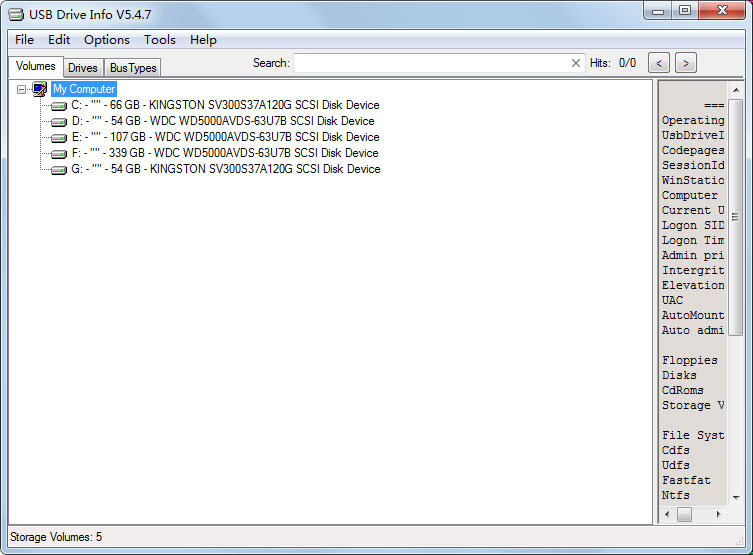Click the My Computer icon in tree

tap(39, 89)
